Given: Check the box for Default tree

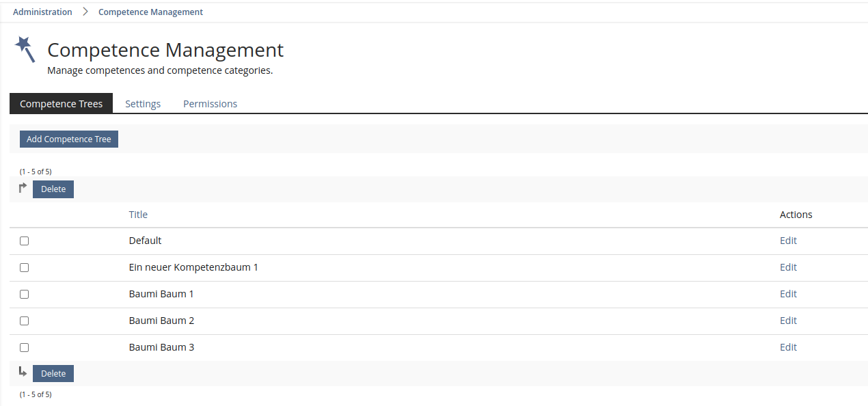Looking at the screenshot, I should (25, 241).
